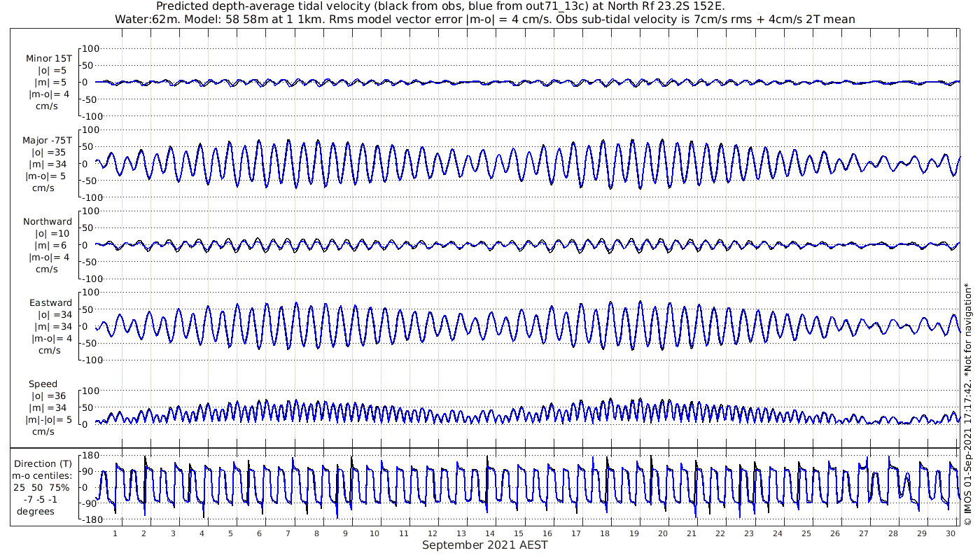Click day '24' on the date axis
Viewport: 980px width, 560px height.
click(x=778, y=533)
